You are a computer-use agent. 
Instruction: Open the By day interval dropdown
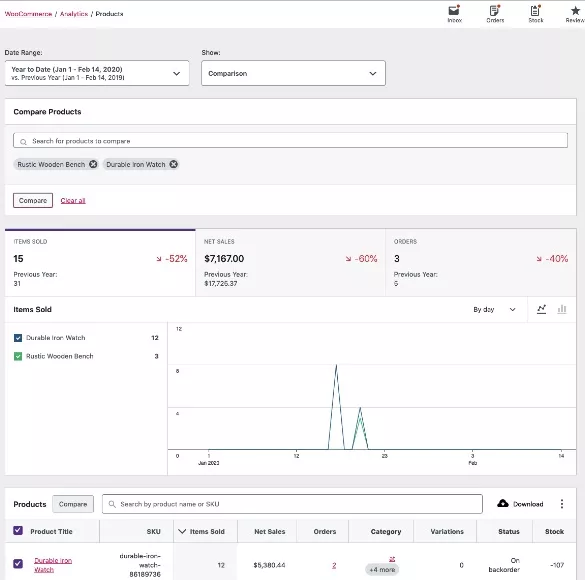(x=494, y=309)
